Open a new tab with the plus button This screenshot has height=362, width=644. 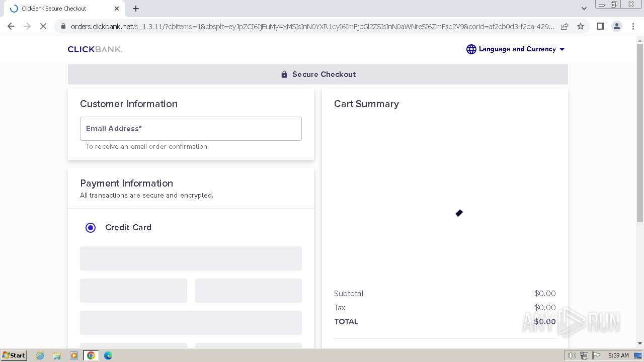(x=136, y=9)
